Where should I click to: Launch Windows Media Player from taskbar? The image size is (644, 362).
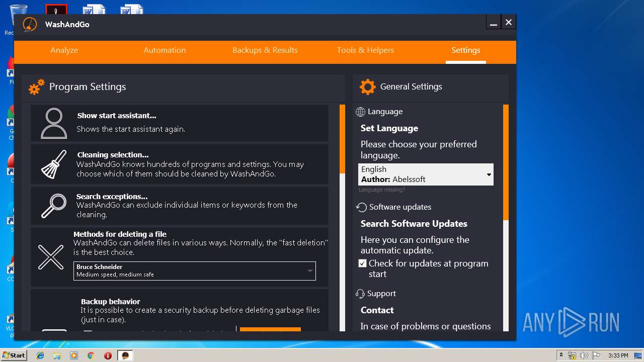[x=74, y=355]
